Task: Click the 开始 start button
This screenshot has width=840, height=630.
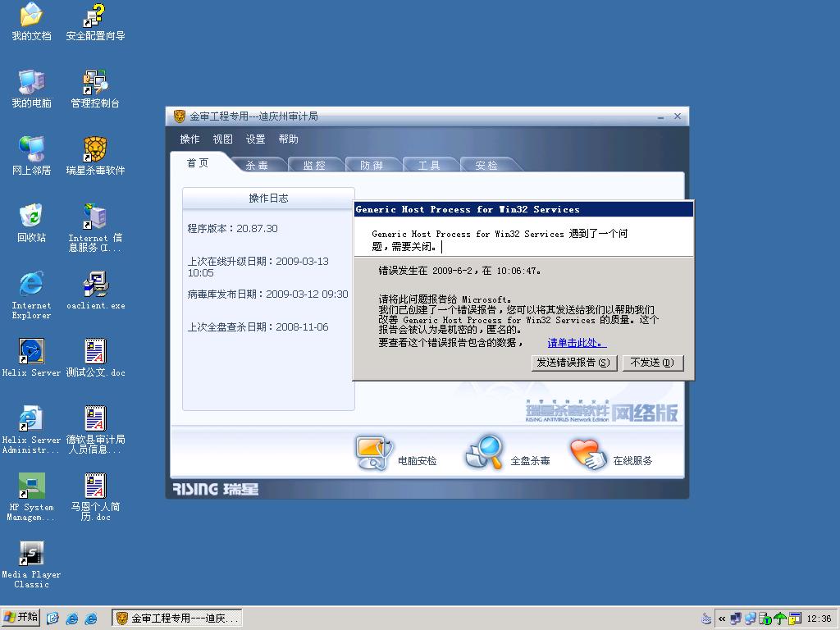Action: (21, 618)
